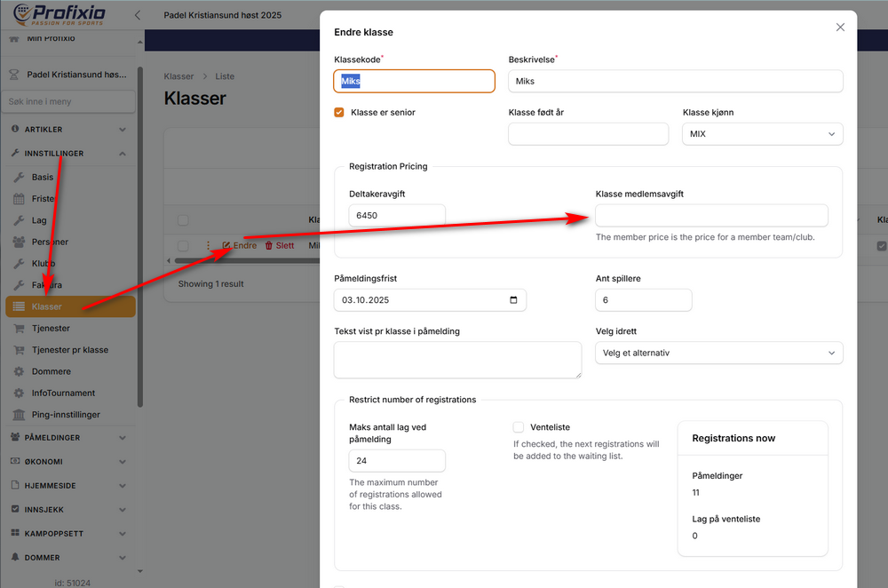Enable the Venteliste checkbox
Viewport: 888px width, 588px height.
click(519, 427)
